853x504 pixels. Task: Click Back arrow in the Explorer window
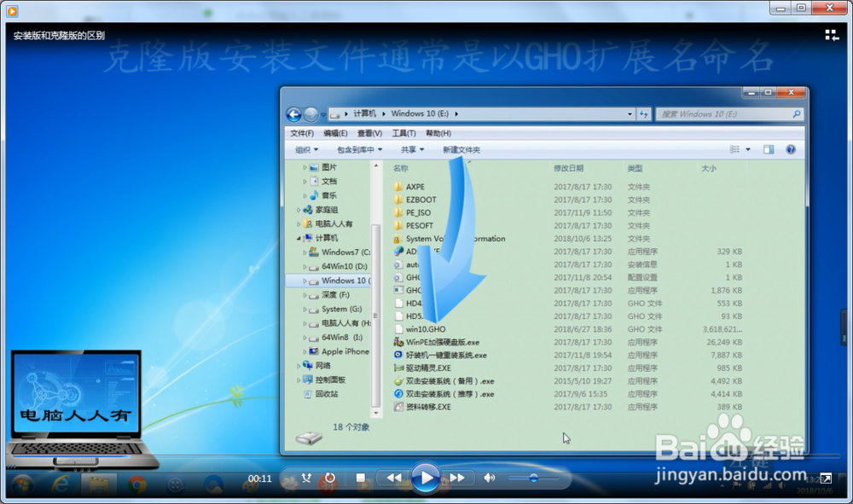coord(293,114)
